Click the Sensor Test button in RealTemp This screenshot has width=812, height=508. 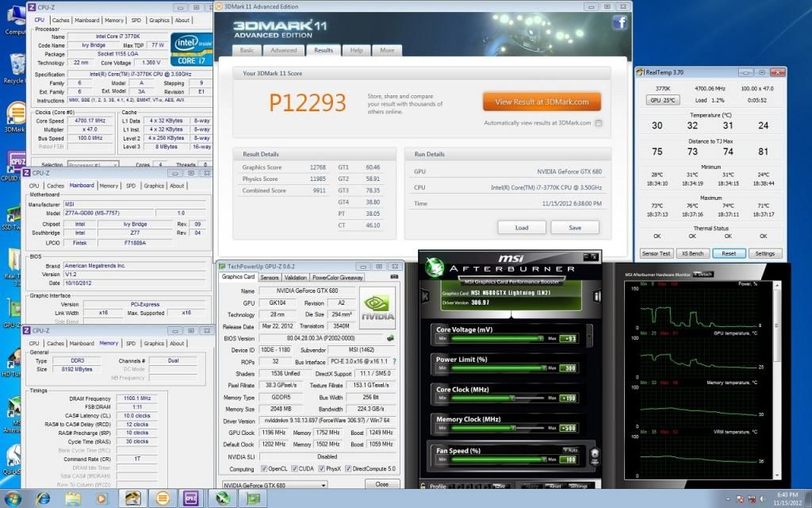[x=656, y=253]
